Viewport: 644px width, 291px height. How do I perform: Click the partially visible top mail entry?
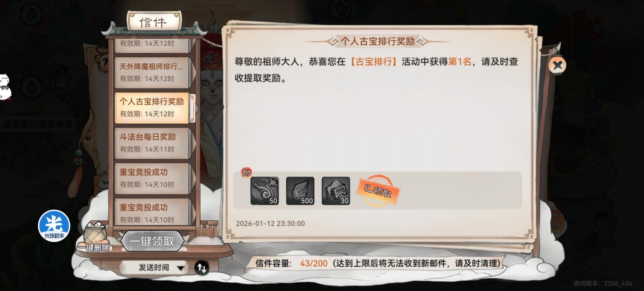(153, 45)
